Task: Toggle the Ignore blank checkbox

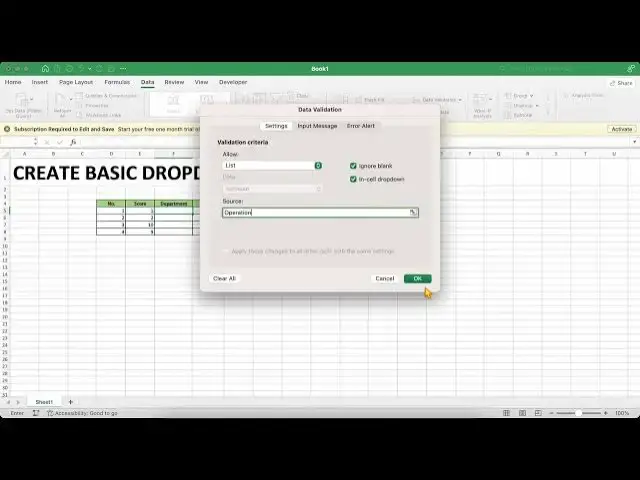Action: (353, 166)
